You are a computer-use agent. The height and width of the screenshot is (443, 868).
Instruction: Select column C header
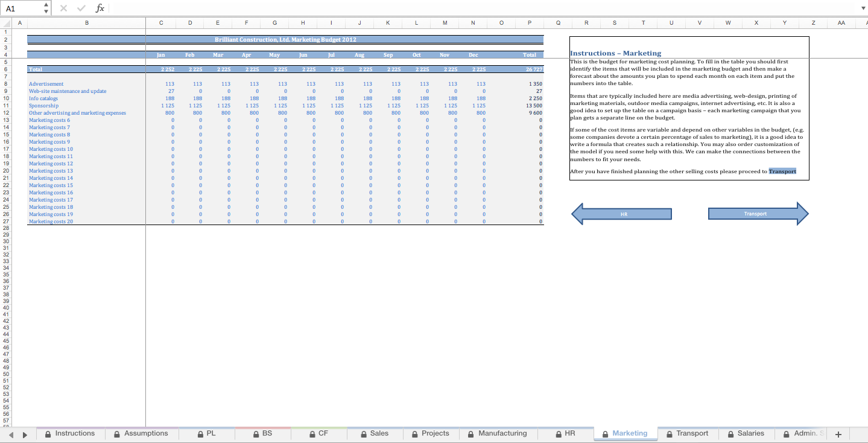160,23
